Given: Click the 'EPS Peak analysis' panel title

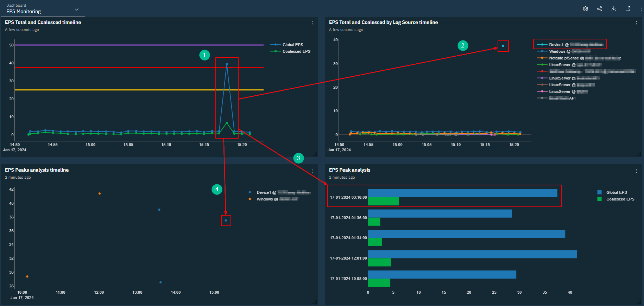Looking at the screenshot, I should pos(350,170).
